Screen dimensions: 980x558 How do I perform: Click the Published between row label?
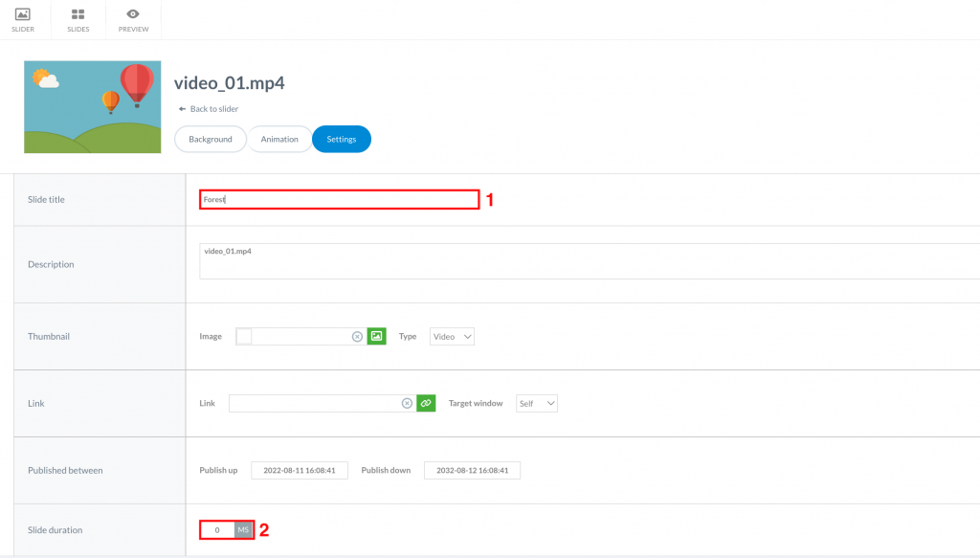pyautogui.click(x=65, y=471)
